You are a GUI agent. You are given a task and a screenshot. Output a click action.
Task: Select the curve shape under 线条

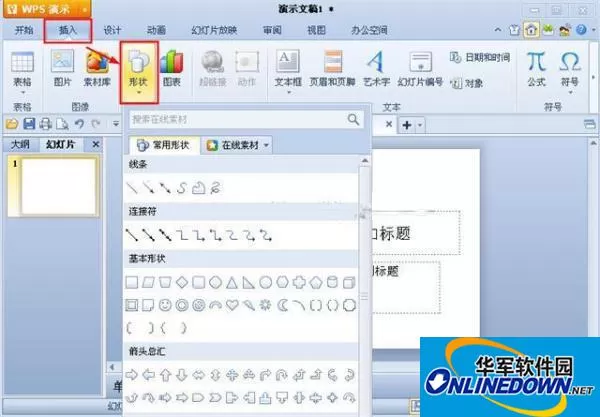[x=182, y=188]
